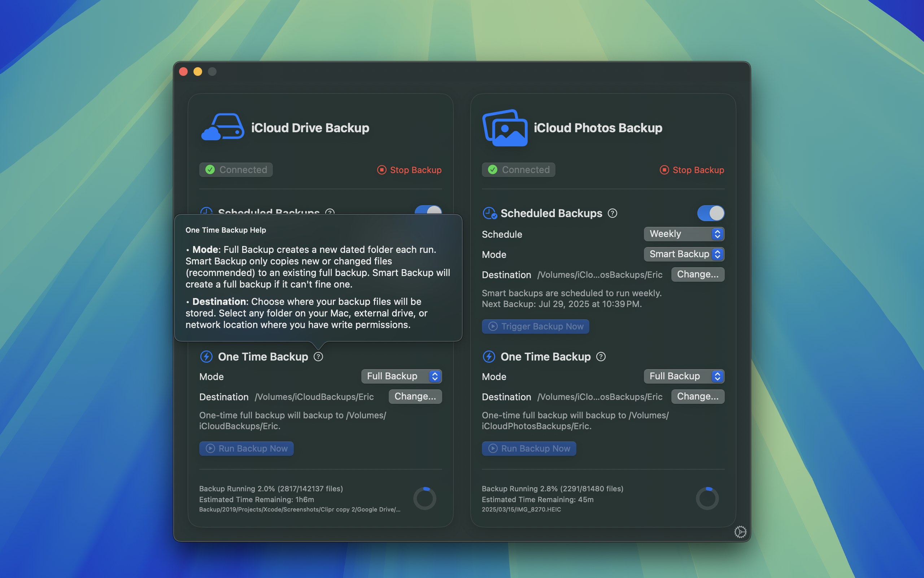Viewport: 924px width, 578px height.
Task: Click the iCloud Photos Backup title
Action: pos(598,128)
